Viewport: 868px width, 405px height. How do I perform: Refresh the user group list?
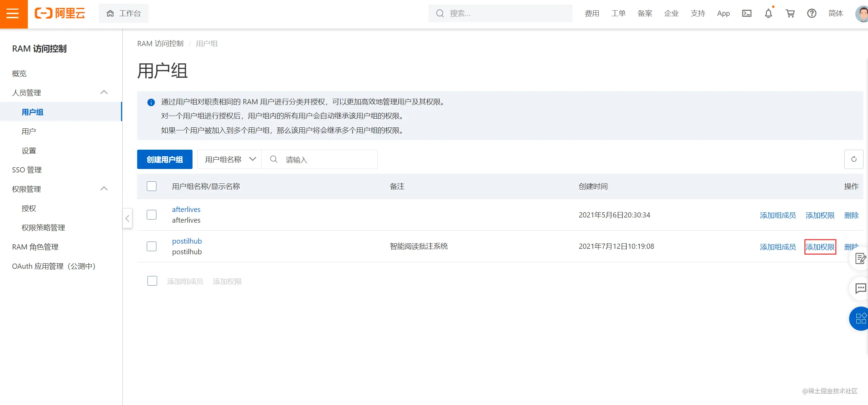pos(854,159)
